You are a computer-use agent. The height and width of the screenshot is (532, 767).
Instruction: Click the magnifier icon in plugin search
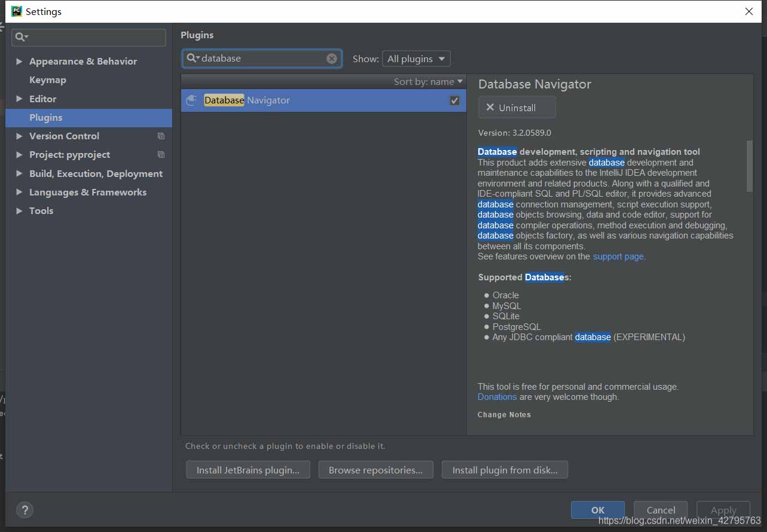192,58
